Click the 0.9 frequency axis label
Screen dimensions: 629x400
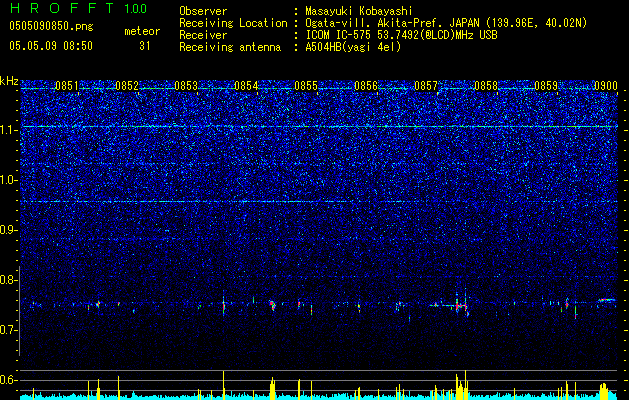[9, 230]
